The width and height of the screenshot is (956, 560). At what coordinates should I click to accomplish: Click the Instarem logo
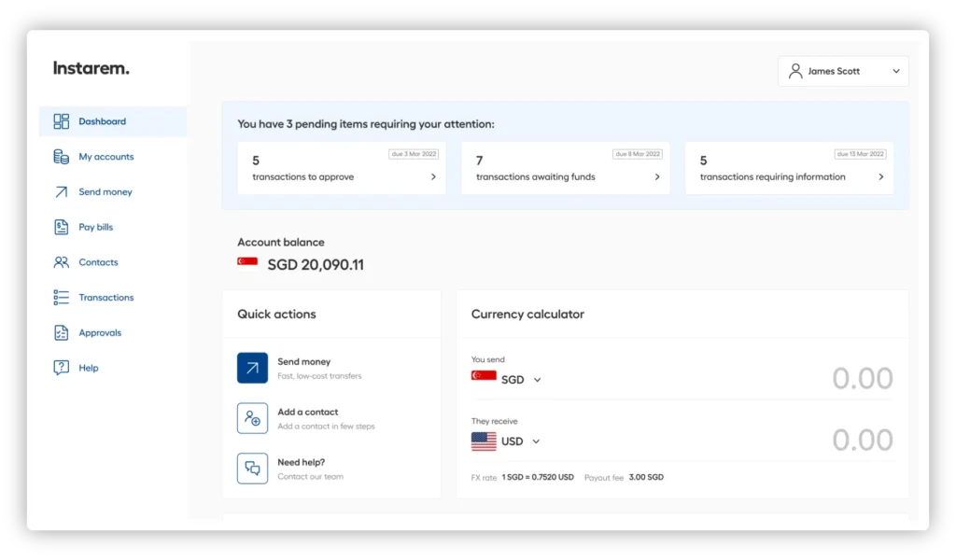pos(91,68)
